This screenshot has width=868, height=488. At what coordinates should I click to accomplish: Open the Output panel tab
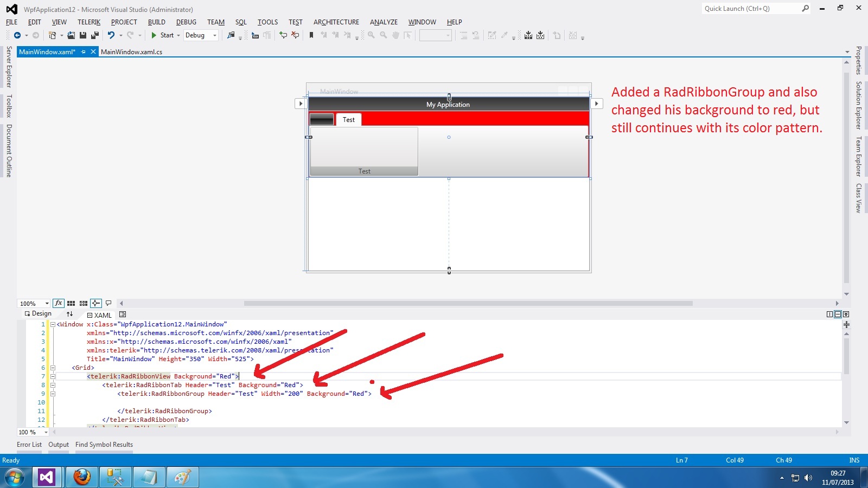click(59, 445)
